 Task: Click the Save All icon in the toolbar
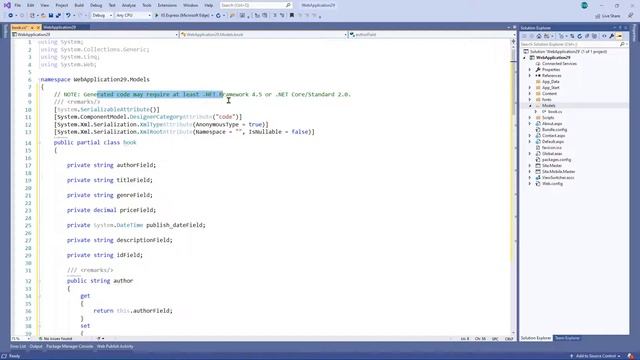point(58,16)
